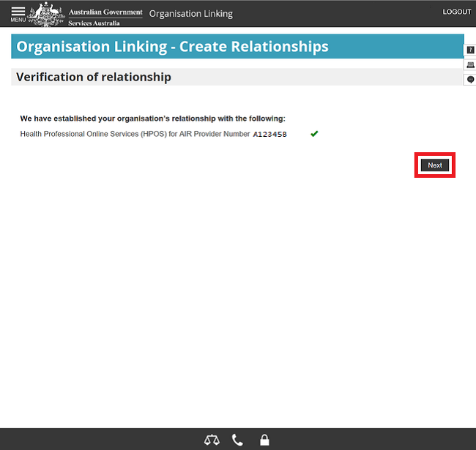Click the provider number A12345B
The width and height of the screenshot is (476, 450).
pyautogui.click(x=270, y=135)
